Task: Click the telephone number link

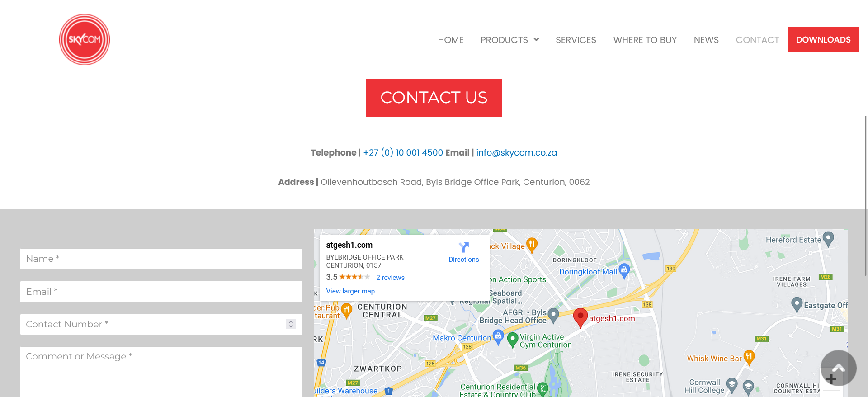Action: 403,152
